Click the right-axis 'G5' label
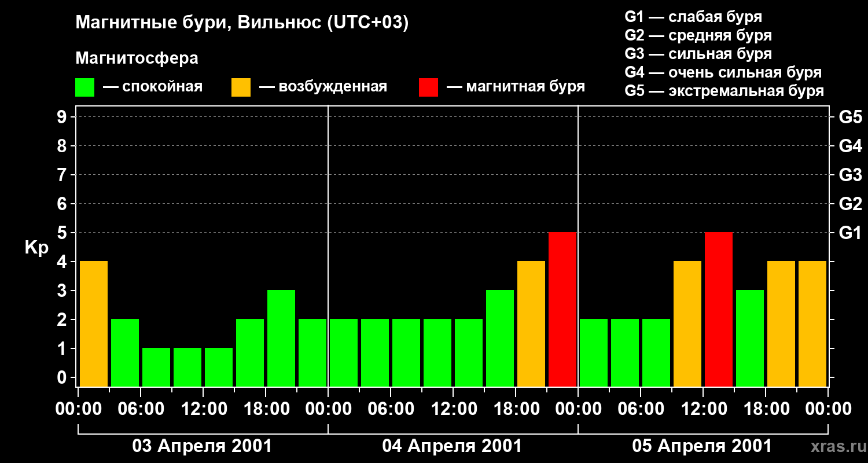The height and width of the screenshot is (463, 868). click(x=851, y=117)
